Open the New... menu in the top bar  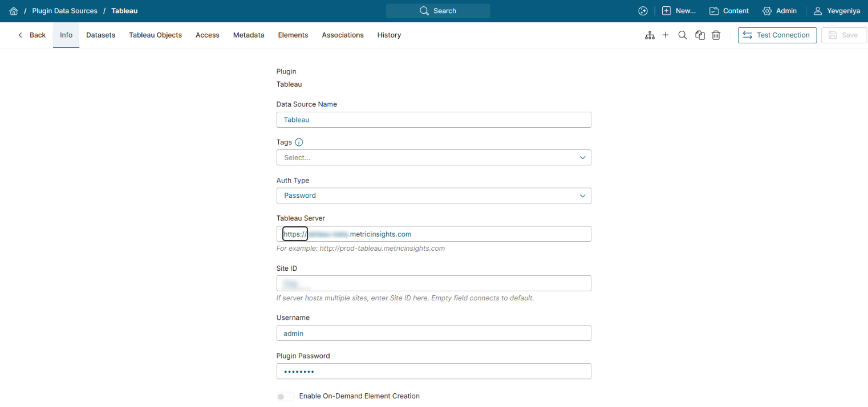[679, 11]
